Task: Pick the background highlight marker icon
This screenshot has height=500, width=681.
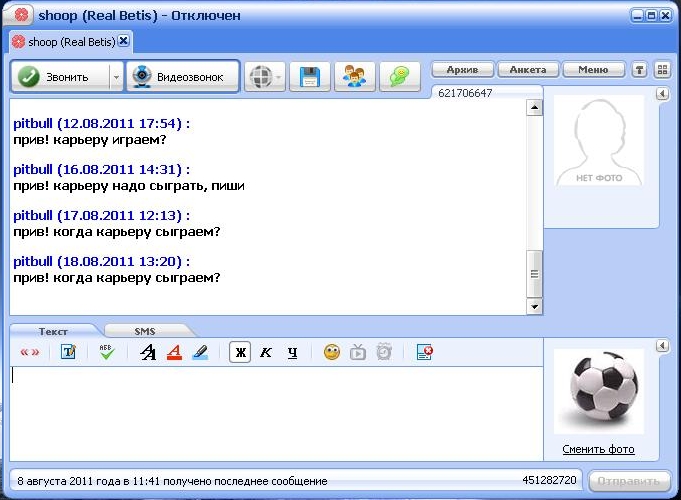Action: tap(200, 352)
